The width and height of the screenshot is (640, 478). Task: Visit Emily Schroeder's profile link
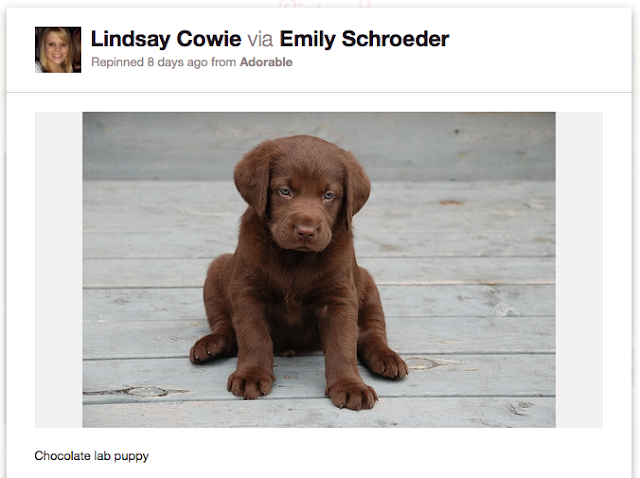pos(364,39)
